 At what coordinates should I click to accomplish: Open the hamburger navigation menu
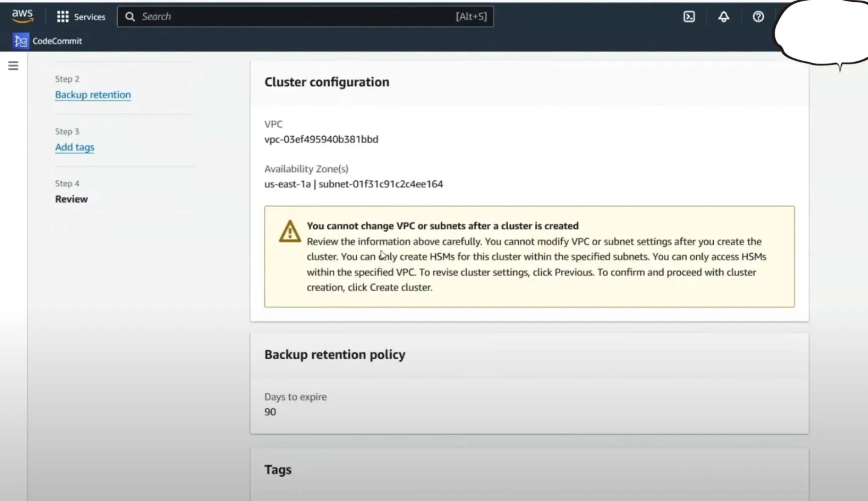pyautogui.click(x=13, y=66)
